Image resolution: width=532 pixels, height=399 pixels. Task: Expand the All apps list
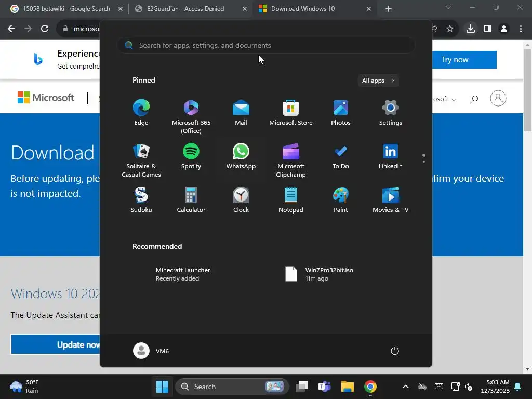[x=378, y=81]
